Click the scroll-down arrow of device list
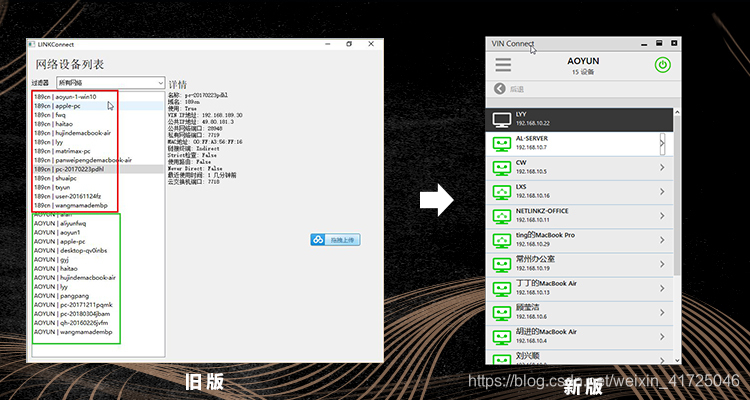The image size is (750, 400). tap(677, 360)
